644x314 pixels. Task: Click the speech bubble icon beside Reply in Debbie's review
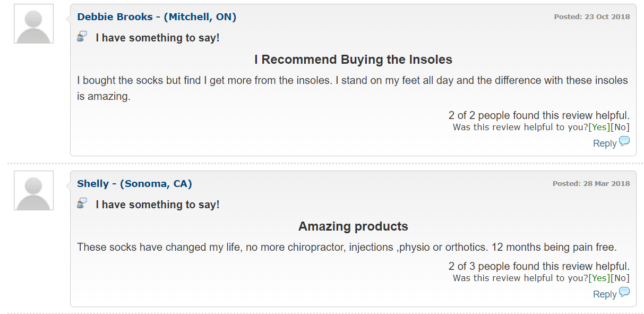point(624,141)
